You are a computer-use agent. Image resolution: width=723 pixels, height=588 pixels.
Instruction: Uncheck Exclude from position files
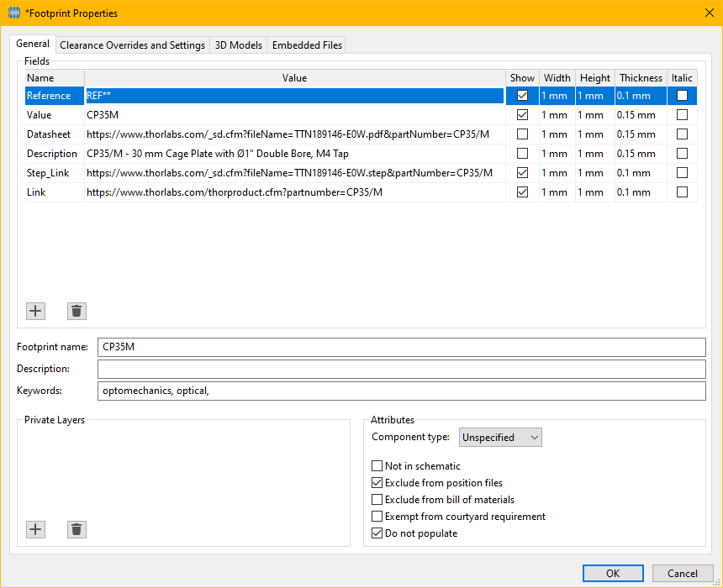(377, 483)
